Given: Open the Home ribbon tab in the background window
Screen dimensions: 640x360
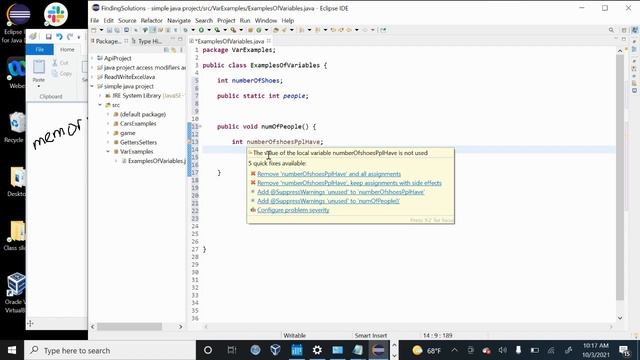Looking at the screenshot, I should (67, 49).
